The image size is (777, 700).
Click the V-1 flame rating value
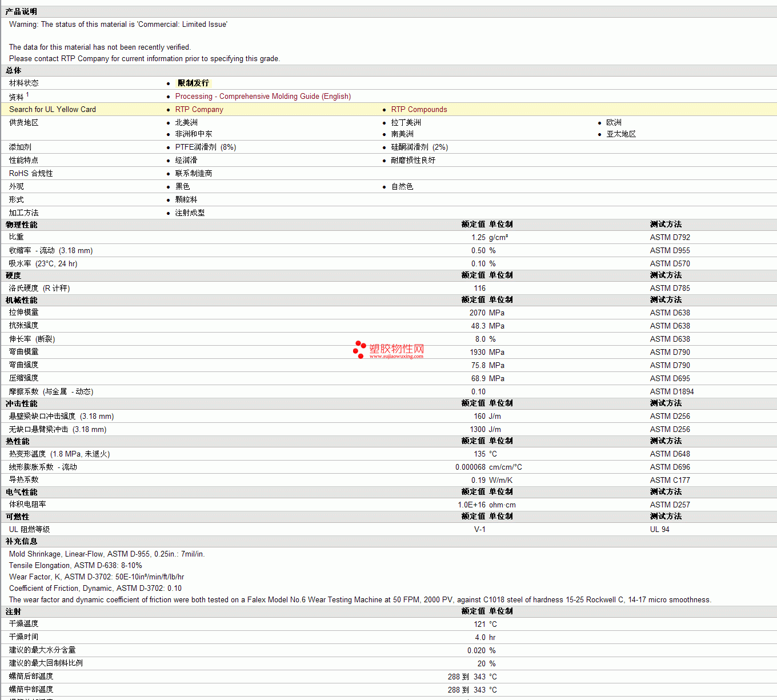coord(480,530)
